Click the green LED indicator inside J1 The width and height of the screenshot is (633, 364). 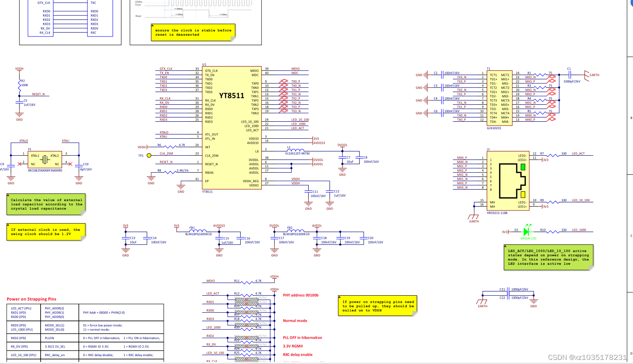point(523,167)
